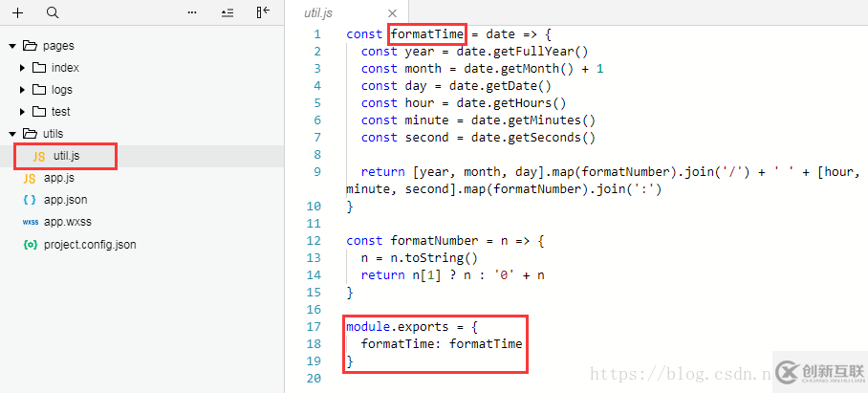Open the app.js file
The image size is (868, 393).
pos(58,178)
